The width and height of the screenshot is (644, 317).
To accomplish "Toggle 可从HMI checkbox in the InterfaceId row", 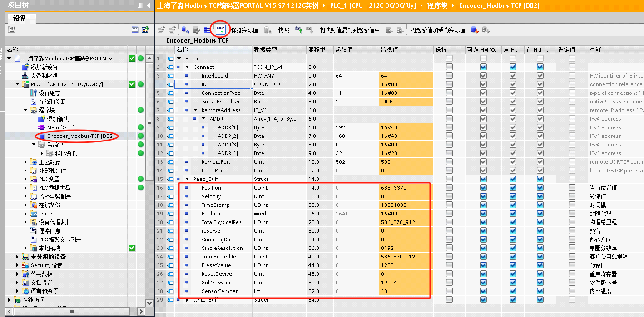I will pos(483,76).
